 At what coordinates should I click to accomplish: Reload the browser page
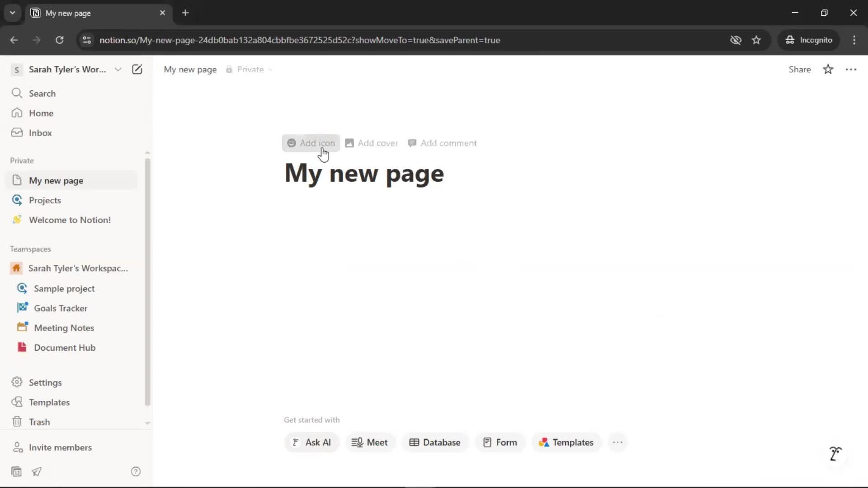coord(59,40)
